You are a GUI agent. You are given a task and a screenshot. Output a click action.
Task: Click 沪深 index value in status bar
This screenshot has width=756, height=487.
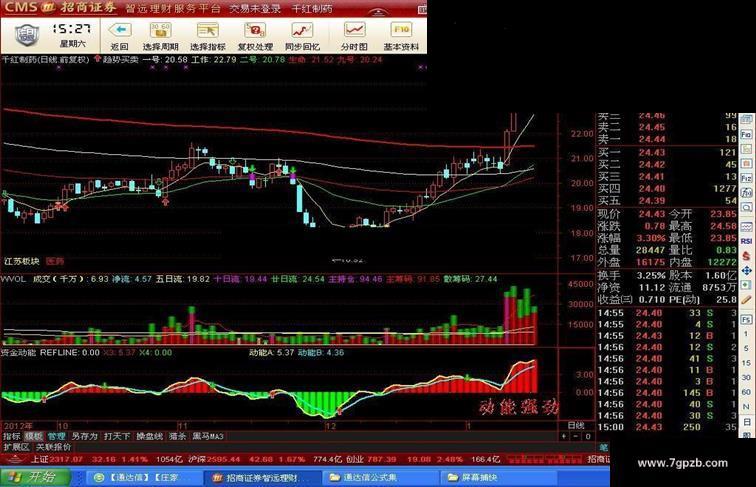pyautogui.click(x=223, y=459)
